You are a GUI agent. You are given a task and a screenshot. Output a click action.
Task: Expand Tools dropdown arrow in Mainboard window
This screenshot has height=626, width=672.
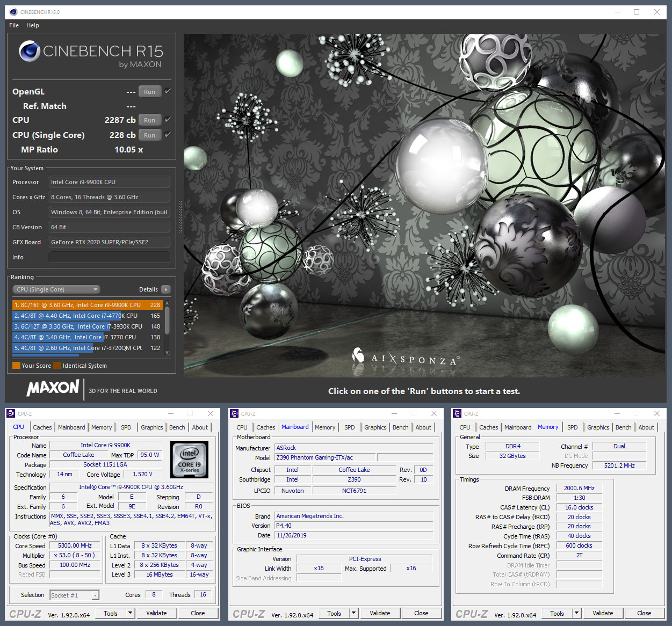click(353, 613)
